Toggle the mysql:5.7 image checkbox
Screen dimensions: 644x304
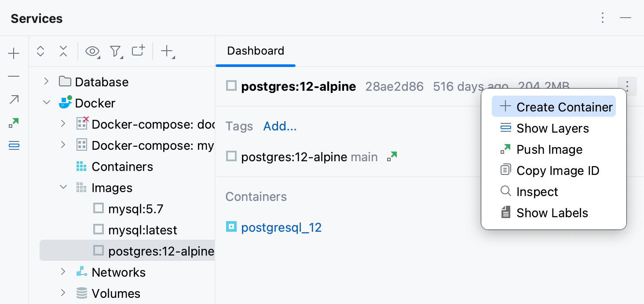click(x=99, y=208)
